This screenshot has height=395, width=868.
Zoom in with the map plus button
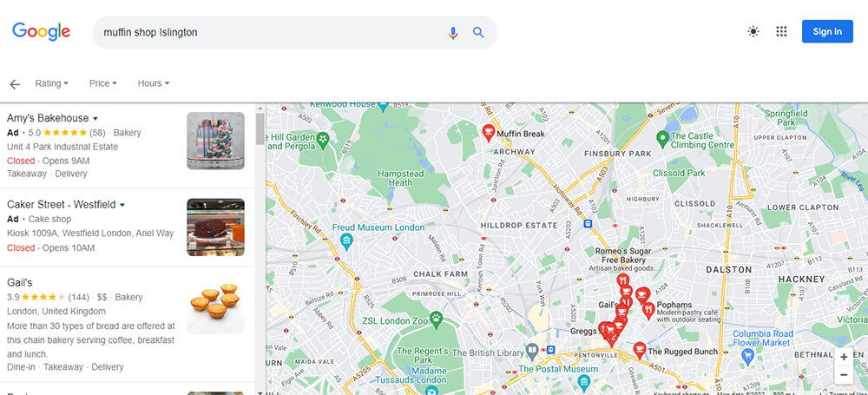coord(844,358)
